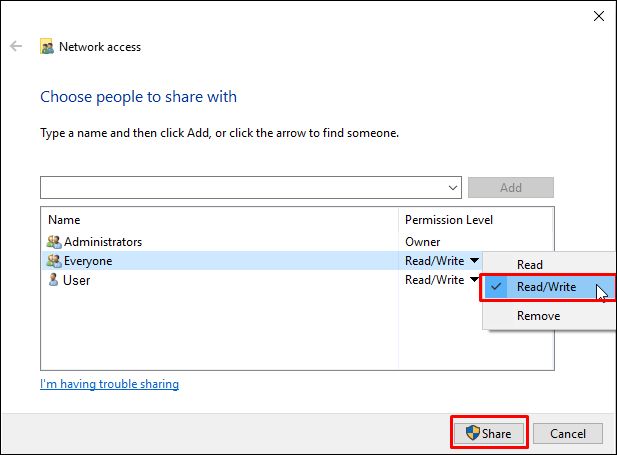
Task: Click the shield icon on the Share button
Action: click(471, 433)
